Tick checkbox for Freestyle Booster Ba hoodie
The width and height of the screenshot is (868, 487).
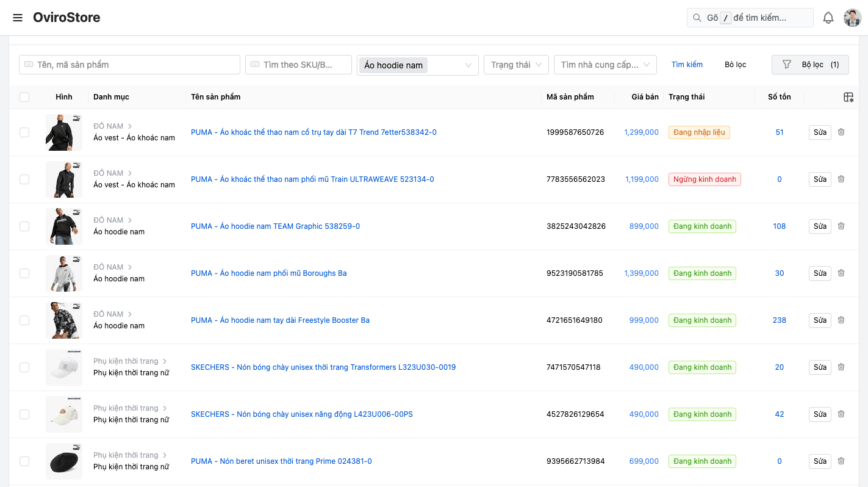(24, 320)
